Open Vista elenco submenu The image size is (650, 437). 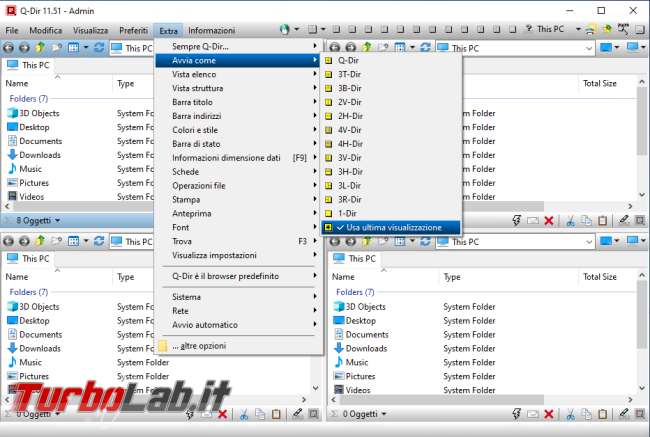(x=238, y=74)
